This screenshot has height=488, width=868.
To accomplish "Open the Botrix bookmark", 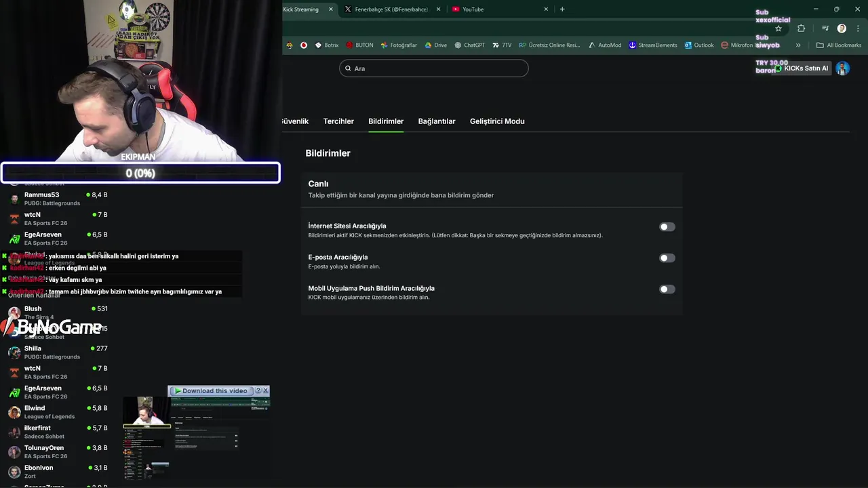I will [x=327, y=45].
